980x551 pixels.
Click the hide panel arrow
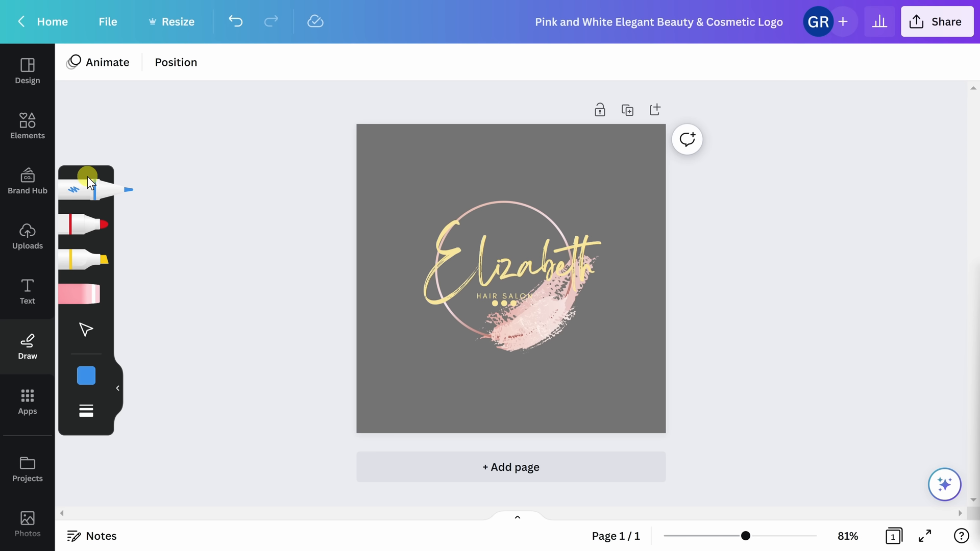coord(118,389)
